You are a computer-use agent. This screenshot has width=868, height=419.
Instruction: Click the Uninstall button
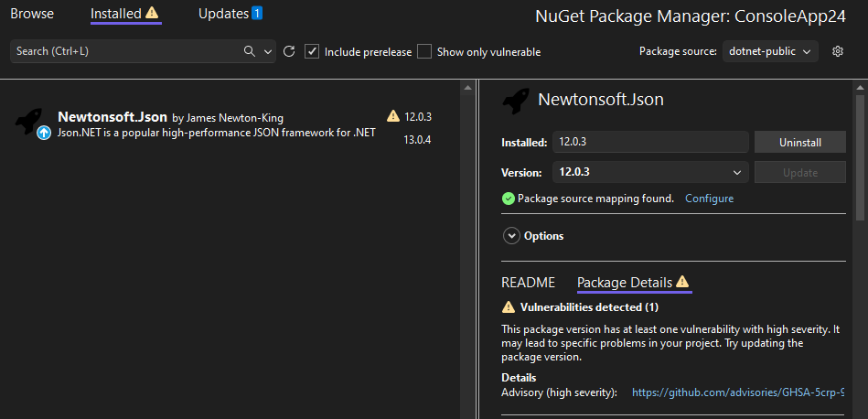[x=799, y=143]
